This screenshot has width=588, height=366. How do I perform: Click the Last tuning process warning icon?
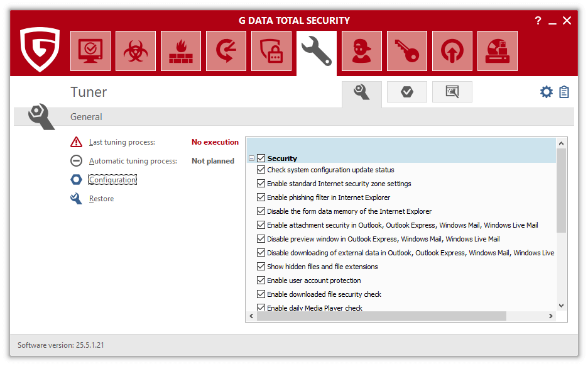76,142
